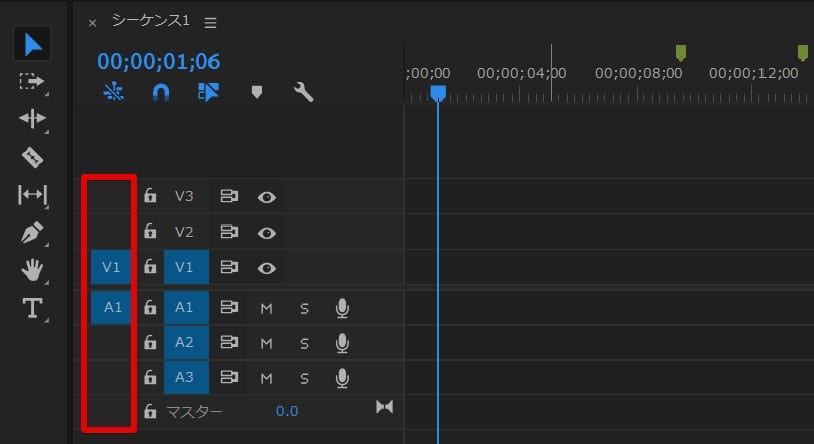Screen dimensions: 814x444
Task: Solo track A1
Action: point(304,309)
